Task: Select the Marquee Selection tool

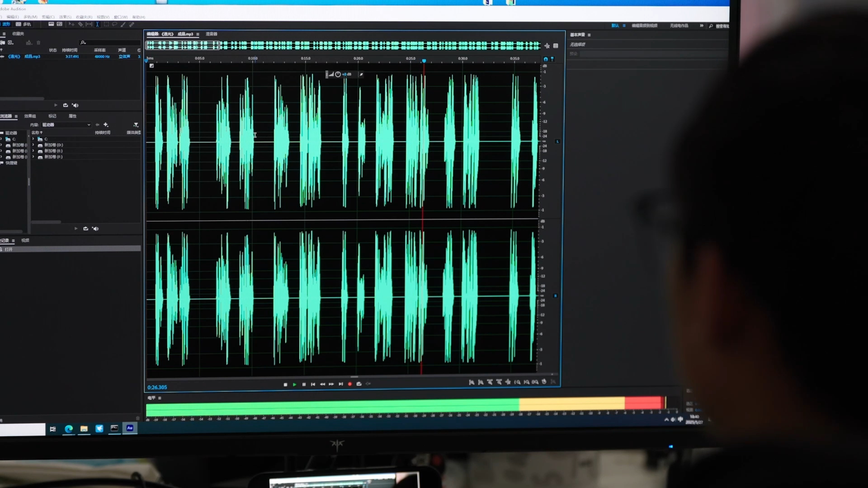Action: (106, 24)
